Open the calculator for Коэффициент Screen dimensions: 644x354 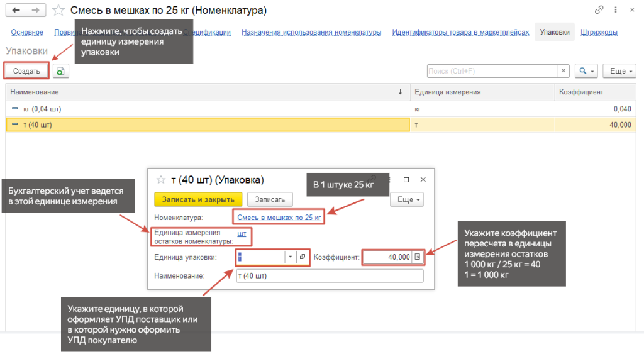click(x=418, y=257)
